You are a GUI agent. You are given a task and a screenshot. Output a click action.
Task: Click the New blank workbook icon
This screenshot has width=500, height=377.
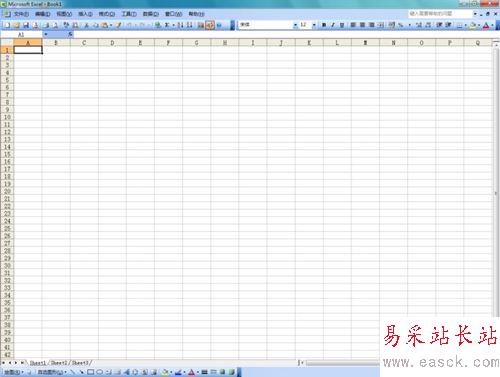(7, 25)
